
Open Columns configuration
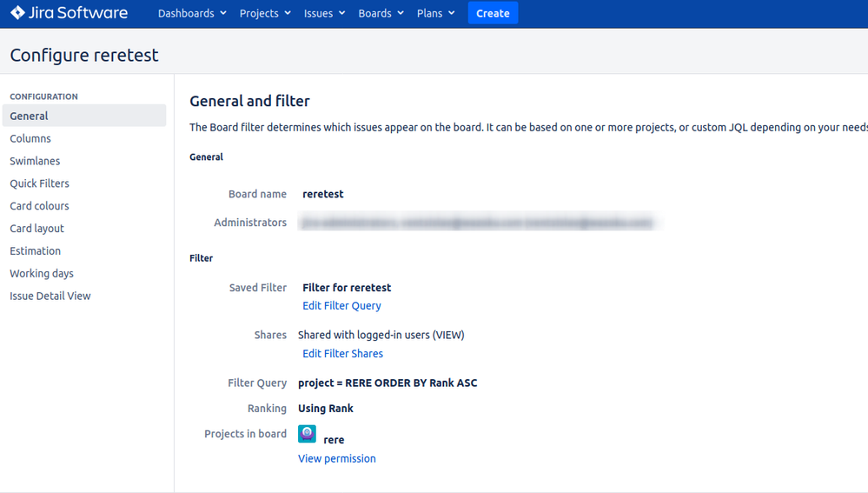(30, 138)
